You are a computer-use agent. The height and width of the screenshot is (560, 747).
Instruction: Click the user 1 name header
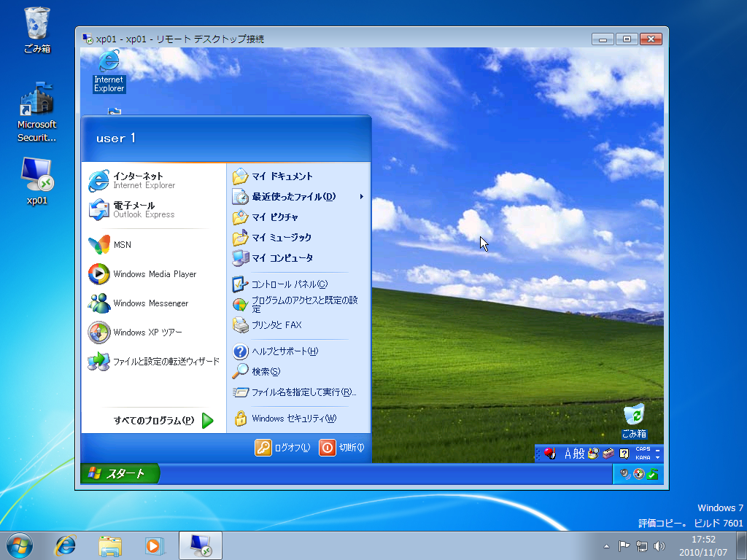click(x=116, y=138)
